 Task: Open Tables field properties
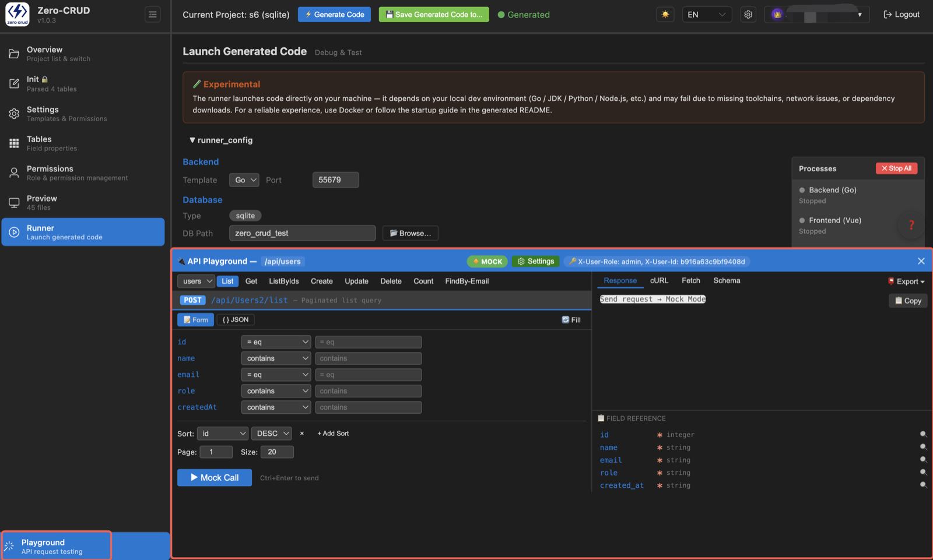click(83, 143)
